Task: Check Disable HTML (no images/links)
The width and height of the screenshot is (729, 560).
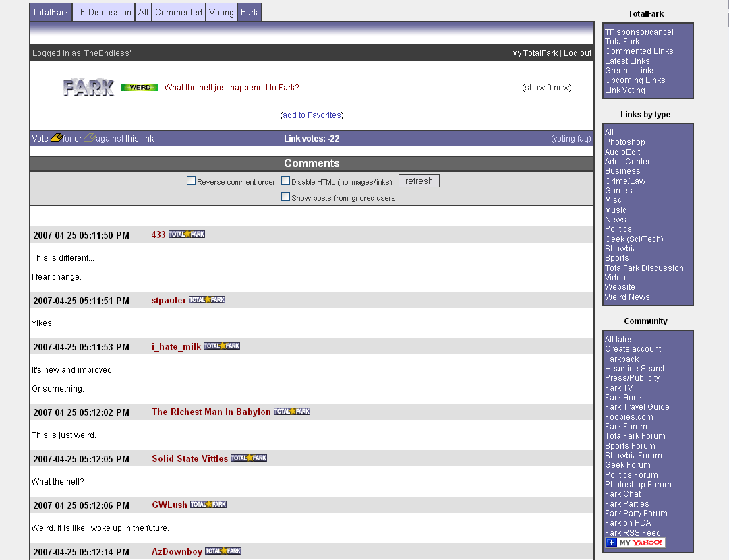Action: tap(285, 181)
